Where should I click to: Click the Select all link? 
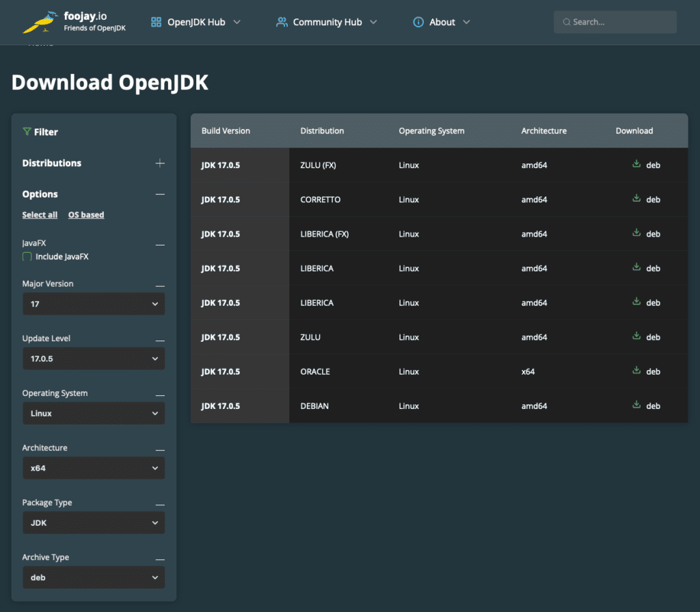click(40, 215)
